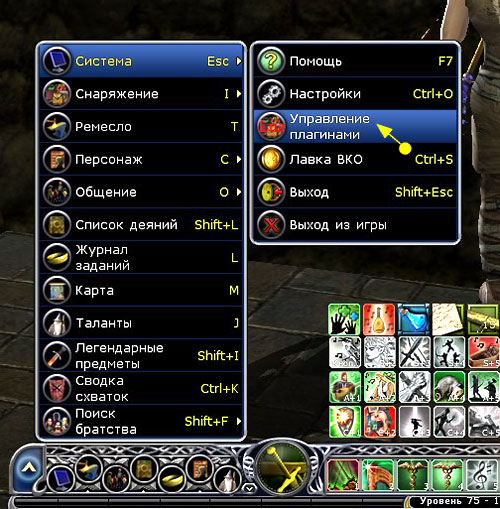Open Журнал заданий quest log

pyautogui.click(x=141, y=257)
